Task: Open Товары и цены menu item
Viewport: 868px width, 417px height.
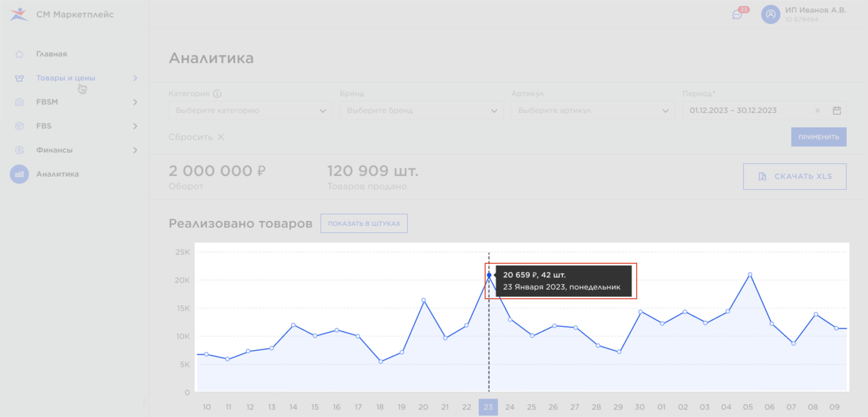Action: click(66, 78)
